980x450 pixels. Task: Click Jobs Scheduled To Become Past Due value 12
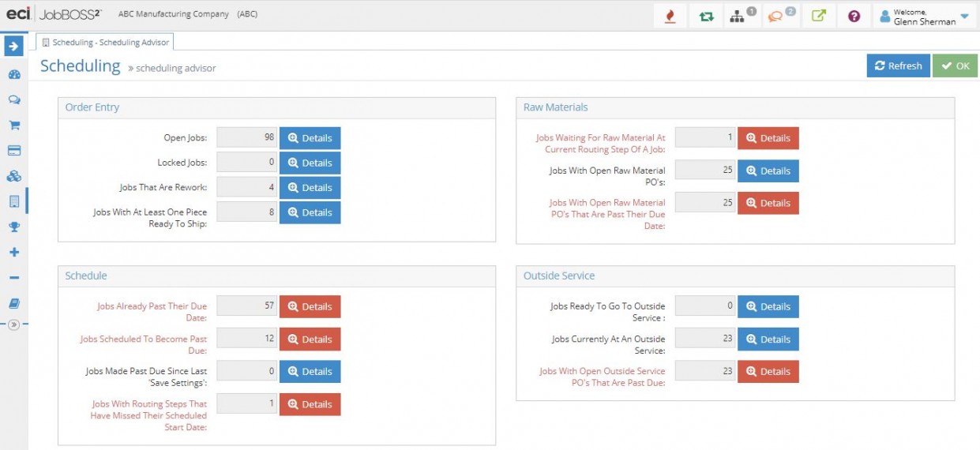coord(246,339)
